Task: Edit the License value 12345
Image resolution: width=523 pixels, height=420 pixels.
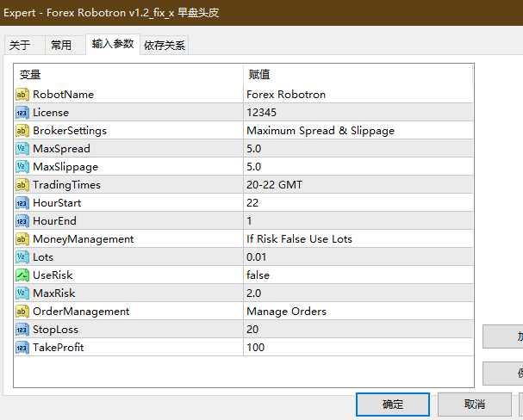Action: click(x=262, y=113)
